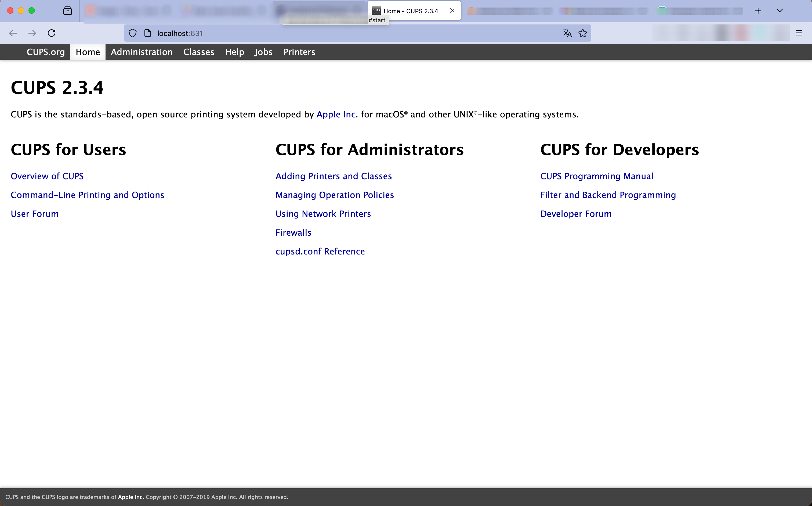812x506 pixels.
Task: Click the green macOS fullscreen button
Action: (32, 11)
